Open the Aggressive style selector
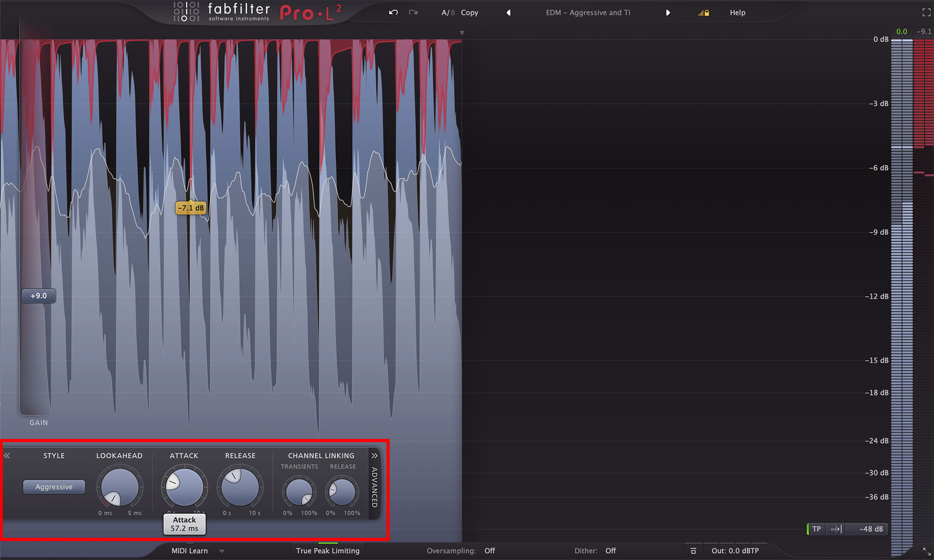 [54, 487]
